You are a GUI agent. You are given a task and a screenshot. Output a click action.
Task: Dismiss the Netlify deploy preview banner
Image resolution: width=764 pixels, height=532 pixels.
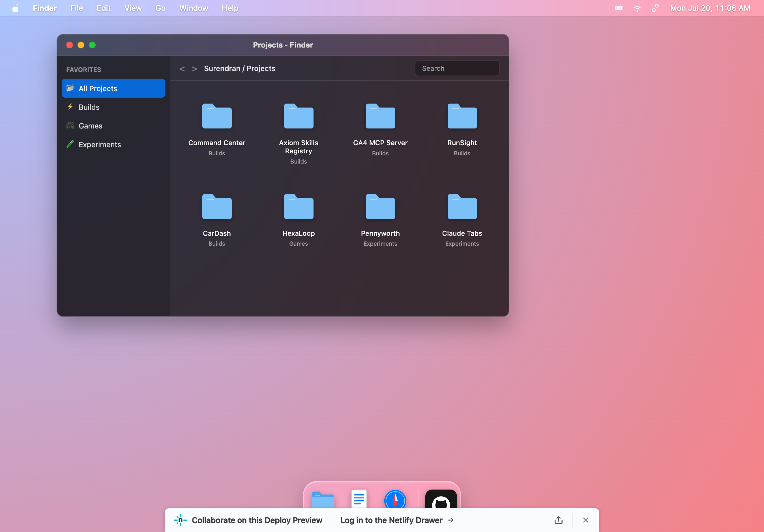tap(585, 520)
